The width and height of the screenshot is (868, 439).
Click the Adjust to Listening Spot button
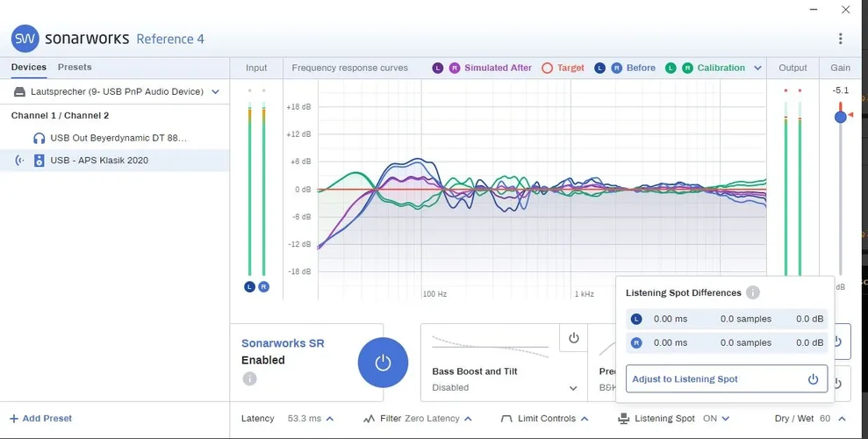(x=726, y=379)
